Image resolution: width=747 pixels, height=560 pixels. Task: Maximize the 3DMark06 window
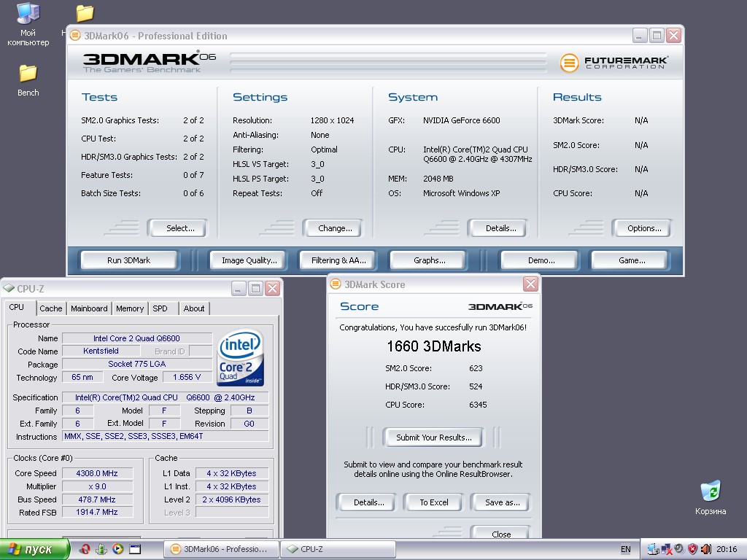tap(657, 35)
